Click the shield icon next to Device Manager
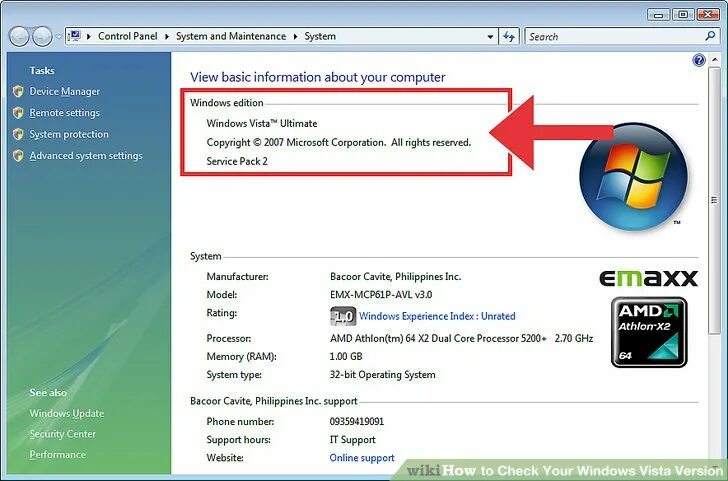The height and width of the screenshot is (481, 728). [18, 91]
